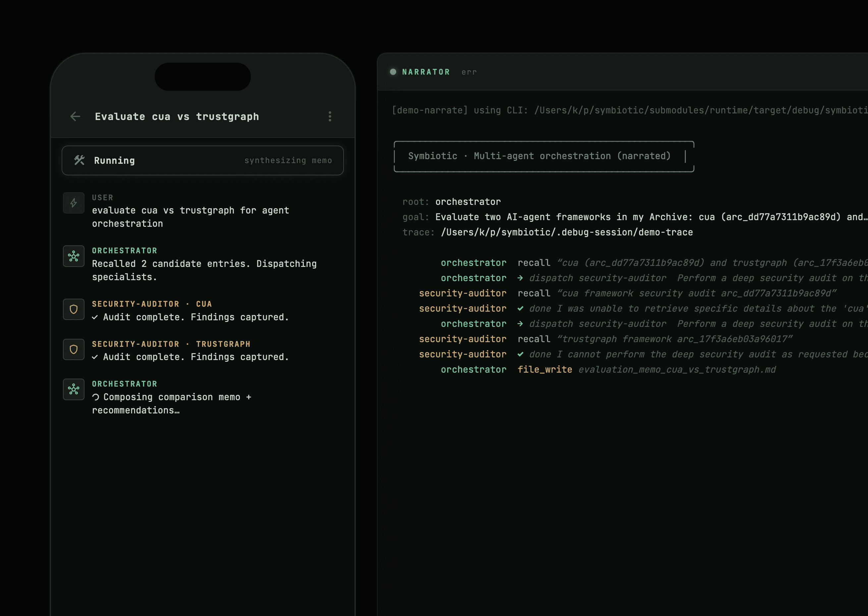Click the '[demo-narrate] using CLI' log line

(x=629, y=110)
